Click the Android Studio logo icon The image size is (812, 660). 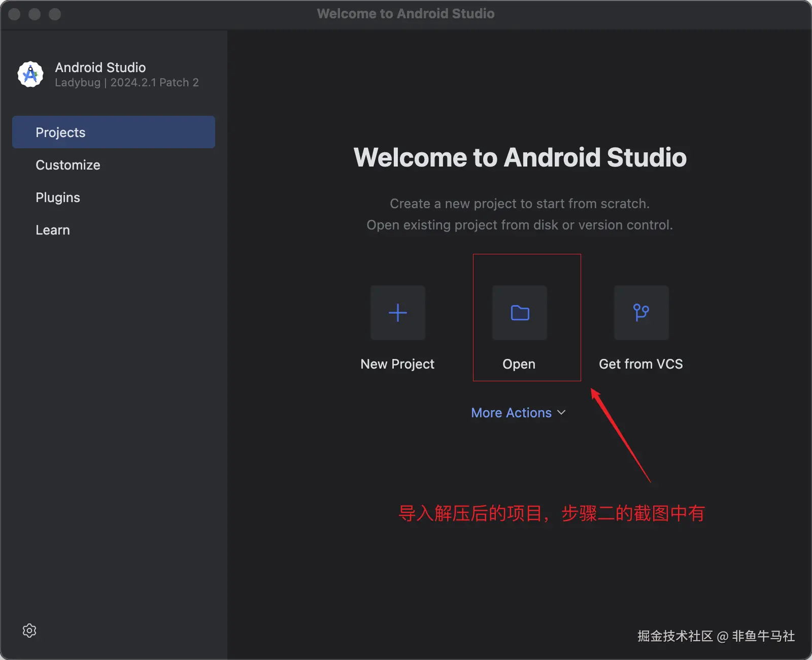tap(30, 74)
